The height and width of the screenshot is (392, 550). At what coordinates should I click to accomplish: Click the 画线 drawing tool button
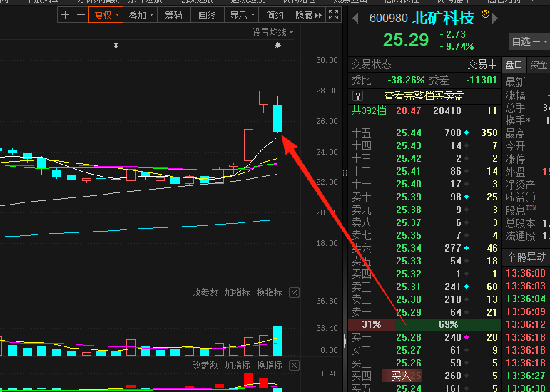(x=207, y=15)
